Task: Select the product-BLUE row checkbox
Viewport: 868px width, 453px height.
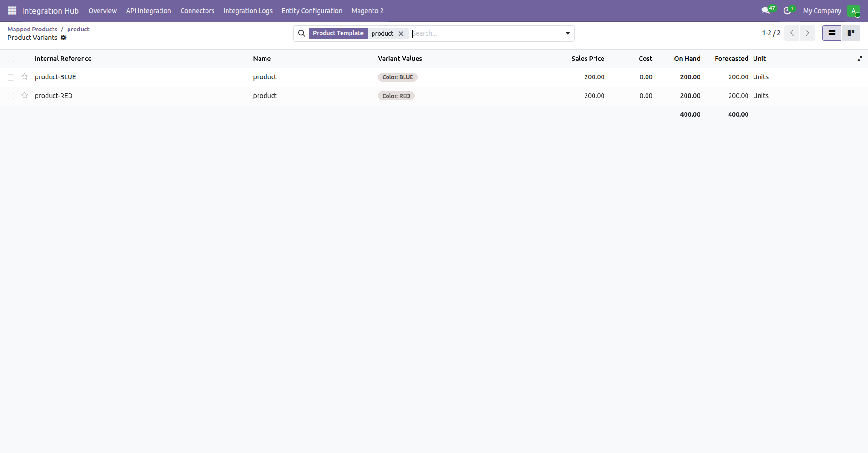Action: 11,77
